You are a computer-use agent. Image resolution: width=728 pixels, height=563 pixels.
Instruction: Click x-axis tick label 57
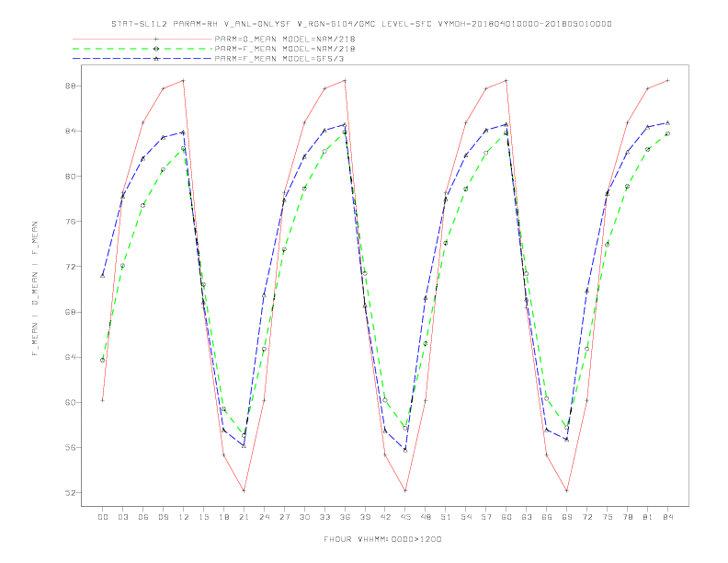coord(486,517)
